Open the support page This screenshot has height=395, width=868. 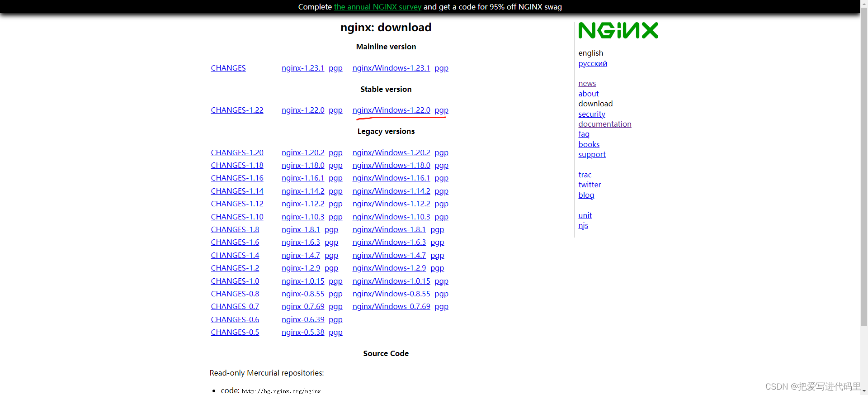[x=592, y=154]
